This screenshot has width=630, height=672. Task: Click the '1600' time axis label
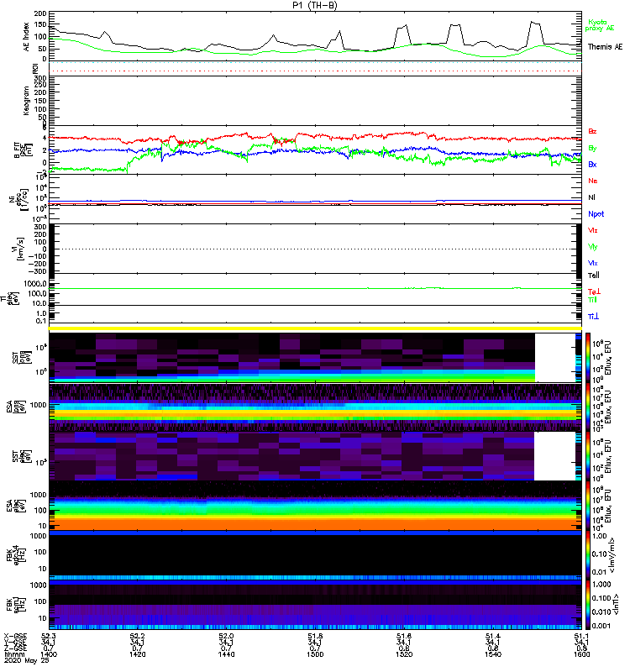[581, 654]
